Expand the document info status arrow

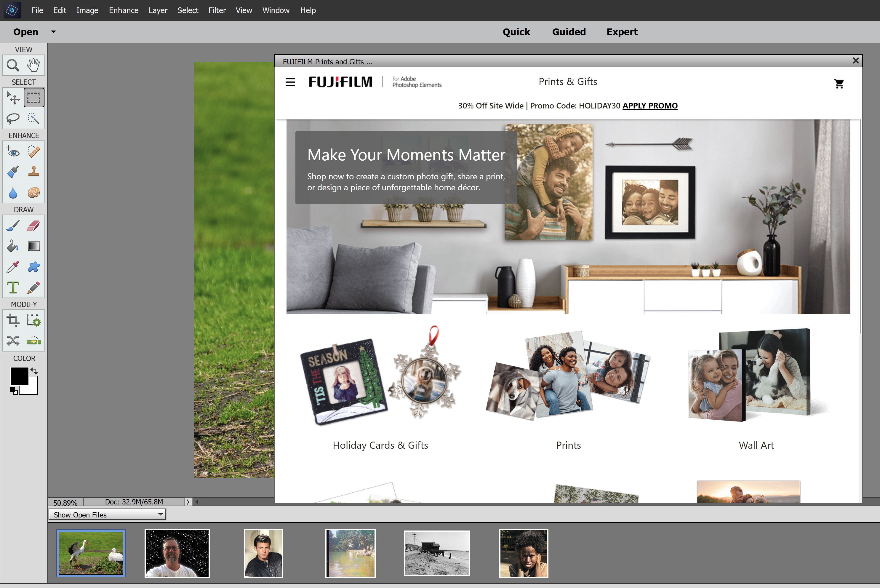click(188, 502)
